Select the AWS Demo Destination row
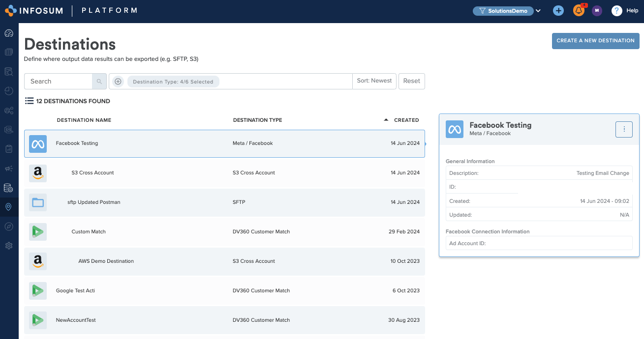 [224, 261]
